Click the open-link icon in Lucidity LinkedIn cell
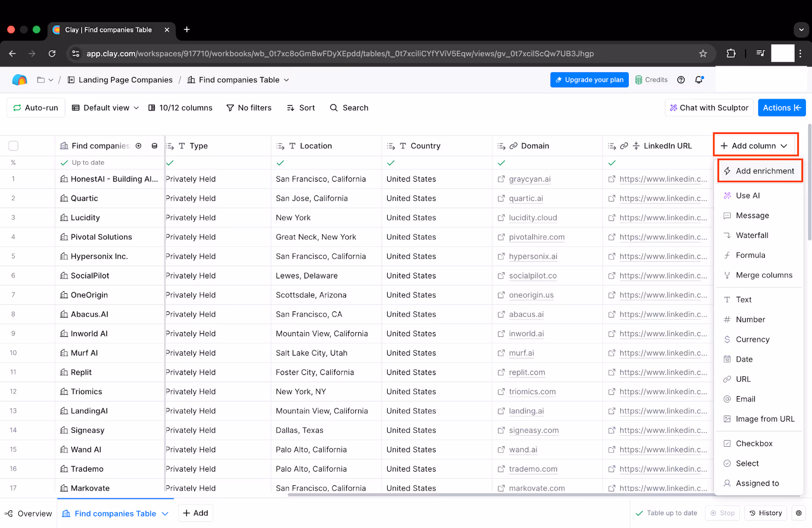 [612, 218]
